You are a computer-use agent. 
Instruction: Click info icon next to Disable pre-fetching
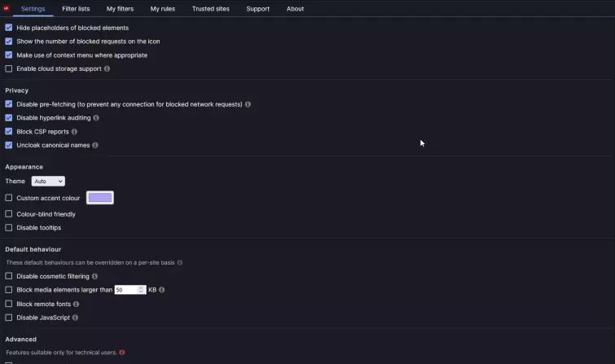(248, 104)
